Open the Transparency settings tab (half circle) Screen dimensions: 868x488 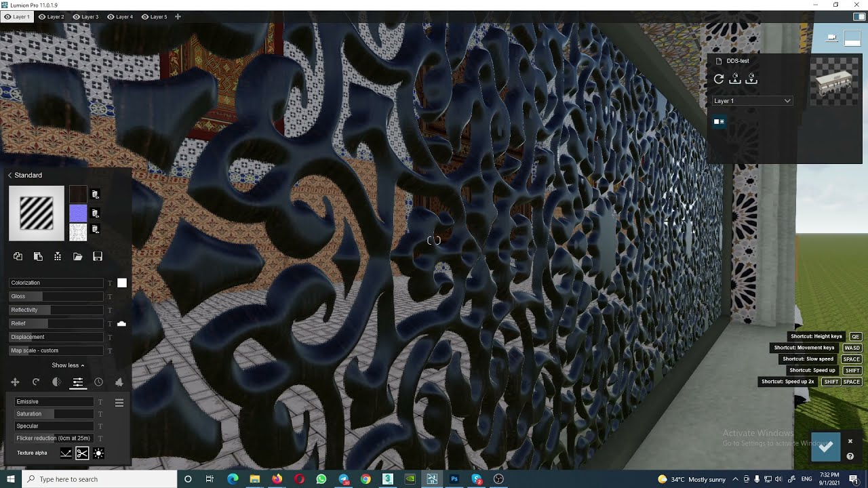57,382
